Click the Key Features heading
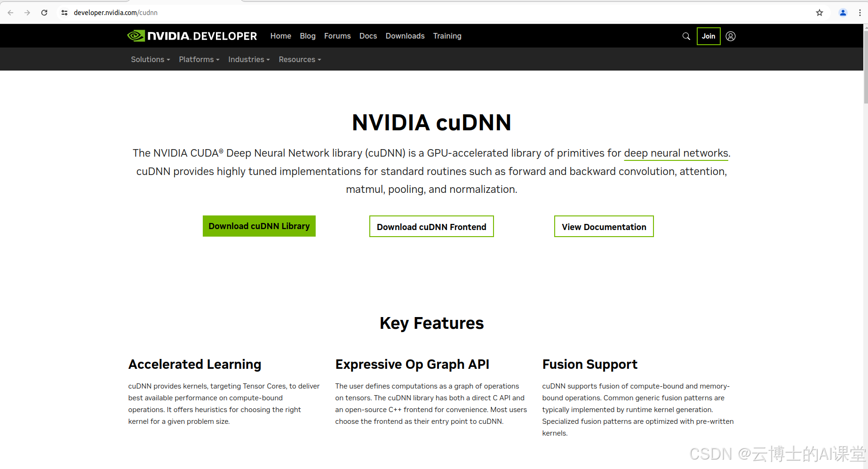 point(431,323)
